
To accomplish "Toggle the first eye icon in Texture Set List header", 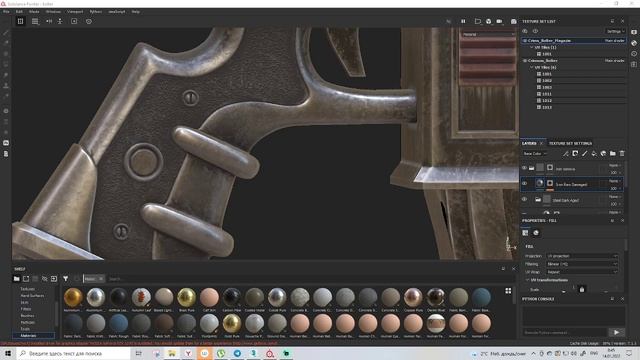I will click(525, 31).
